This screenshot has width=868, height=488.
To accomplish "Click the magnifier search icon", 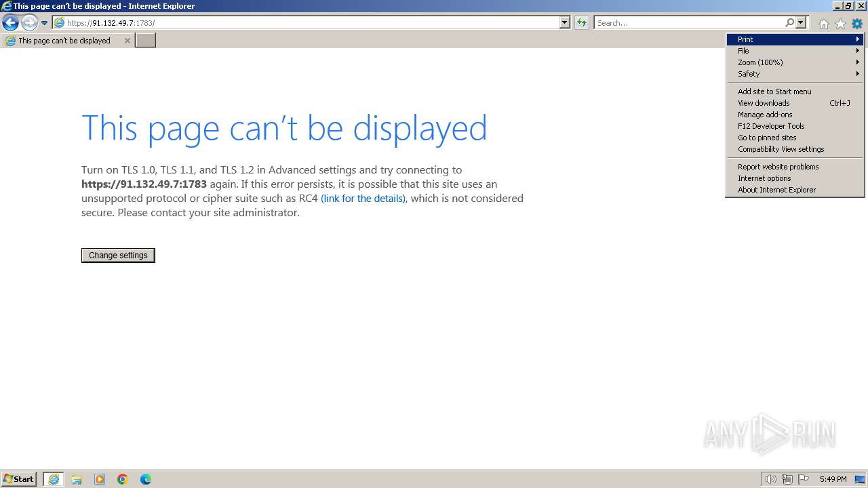I will tap(789, 22).
